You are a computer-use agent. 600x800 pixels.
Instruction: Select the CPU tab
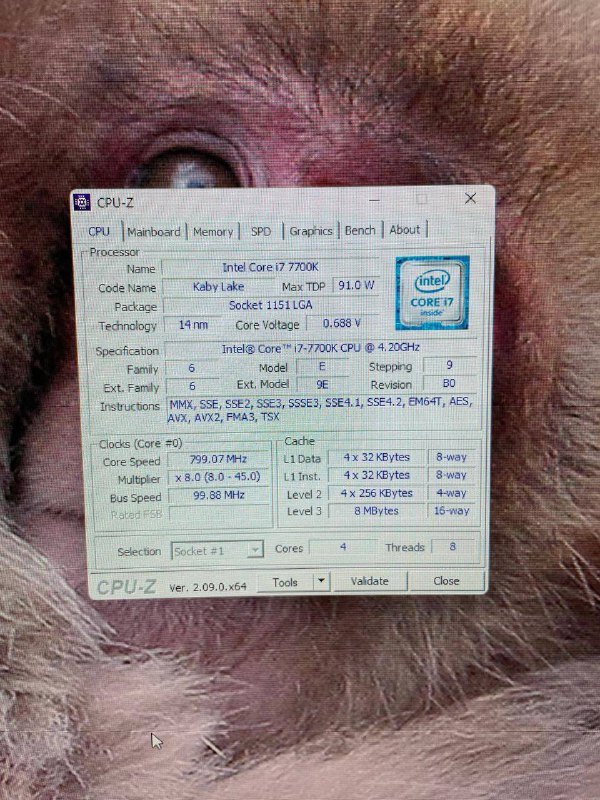99,231
